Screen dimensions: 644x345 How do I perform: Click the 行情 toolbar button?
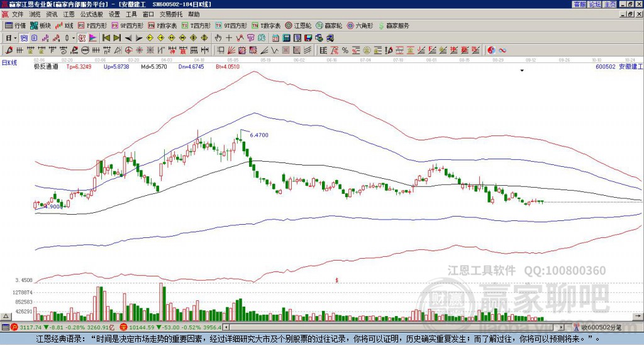(15, 25)
